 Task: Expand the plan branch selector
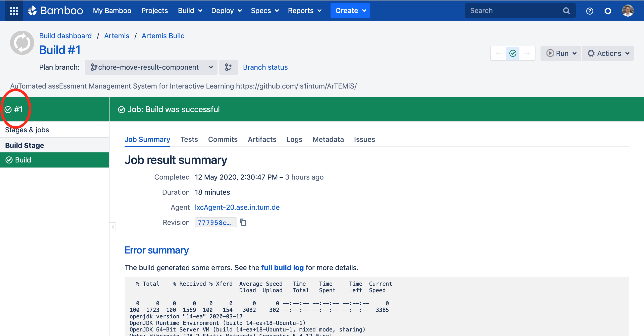tap(151, 67)
